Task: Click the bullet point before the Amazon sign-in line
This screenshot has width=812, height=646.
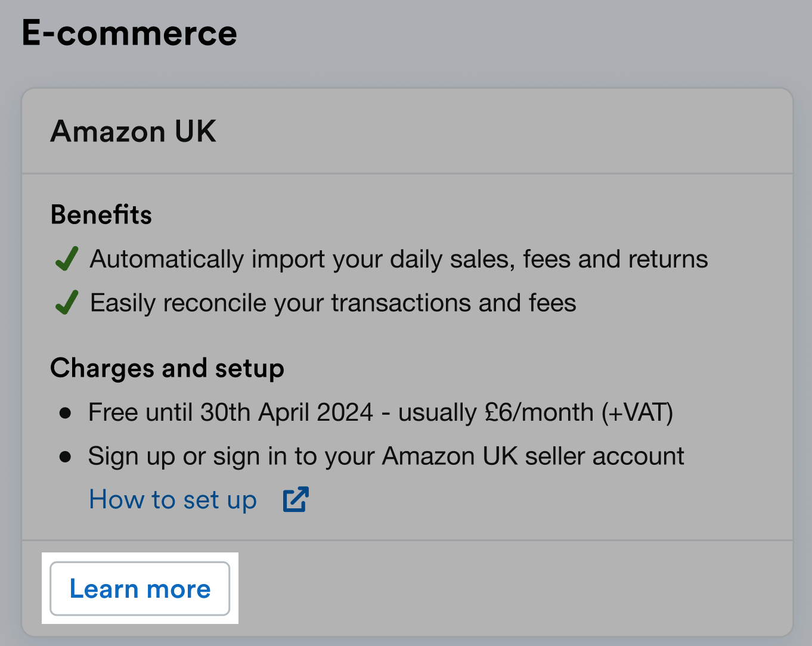Action: click(x=66, y=456)
